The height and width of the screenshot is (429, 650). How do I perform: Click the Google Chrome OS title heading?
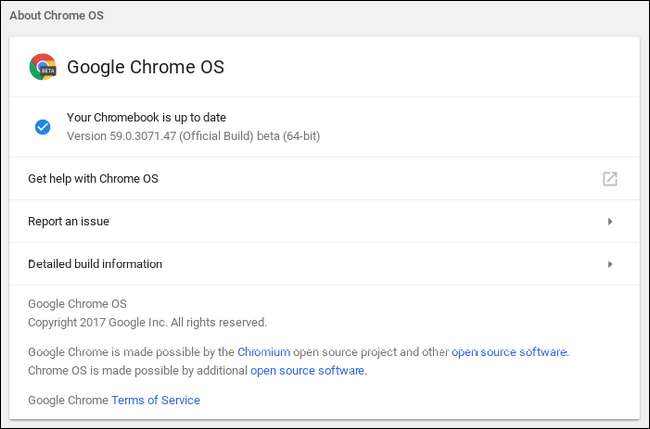[x=145, y=67]
